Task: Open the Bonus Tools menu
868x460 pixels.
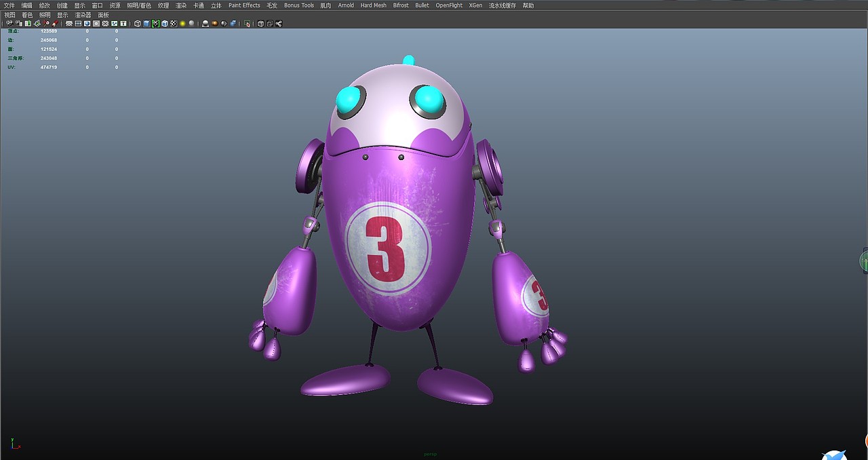Action: (x=299, y=5)
